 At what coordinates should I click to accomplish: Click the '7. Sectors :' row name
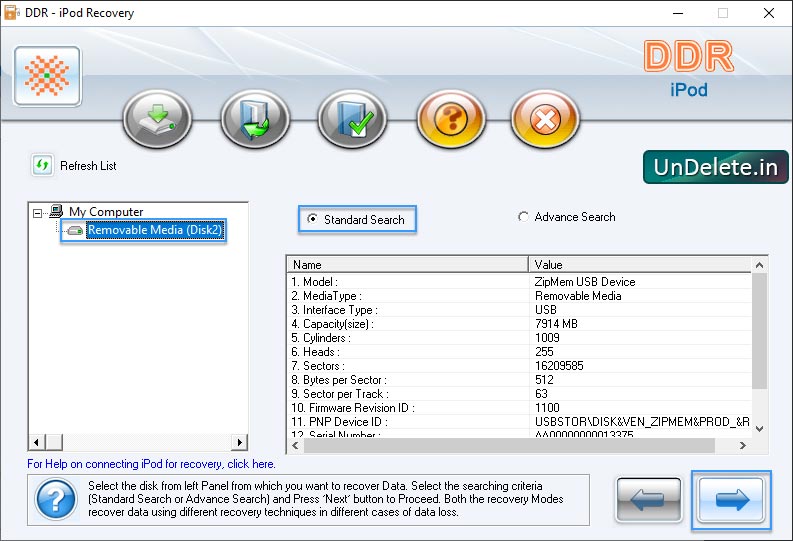318,366
